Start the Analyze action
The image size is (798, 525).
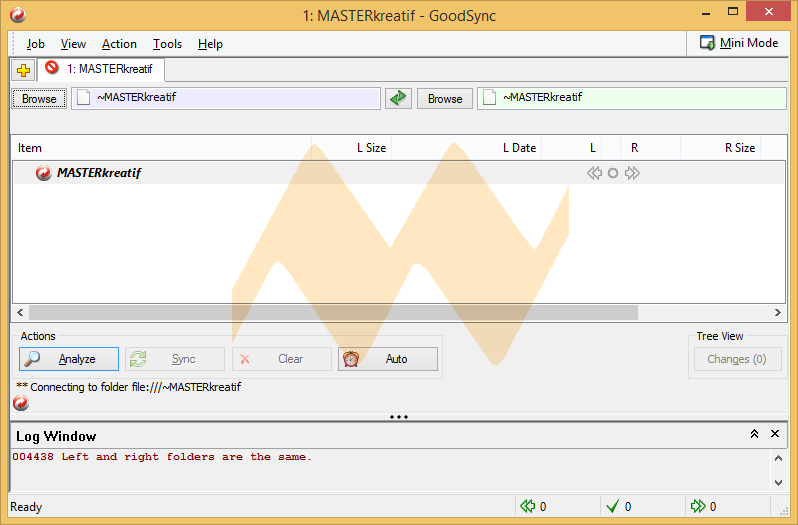(69, 359)
